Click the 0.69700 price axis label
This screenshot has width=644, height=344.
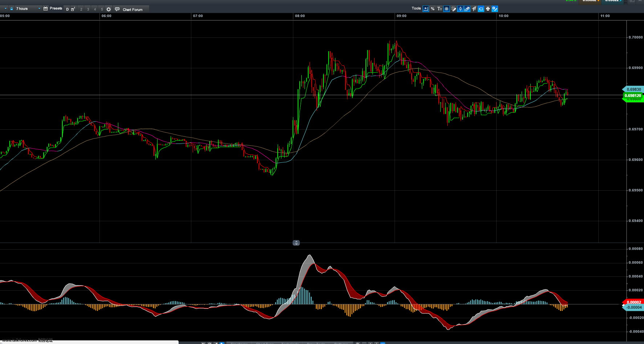pos(636,129)
